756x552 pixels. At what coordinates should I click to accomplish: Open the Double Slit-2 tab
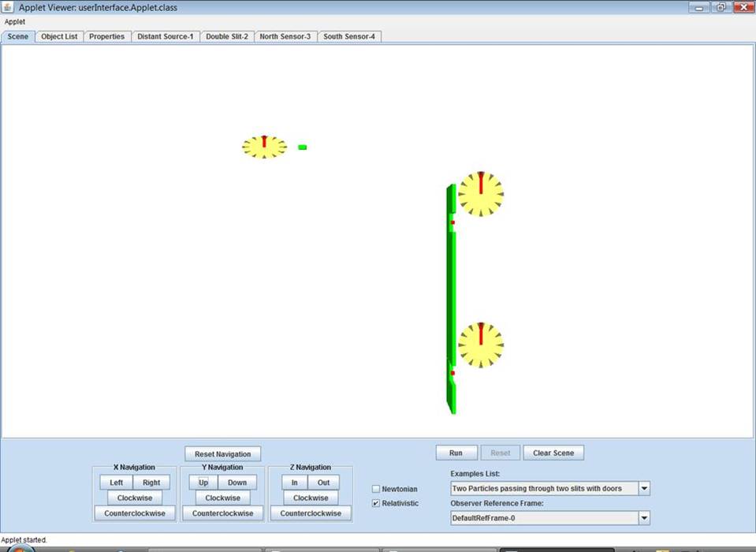point(226,36)
